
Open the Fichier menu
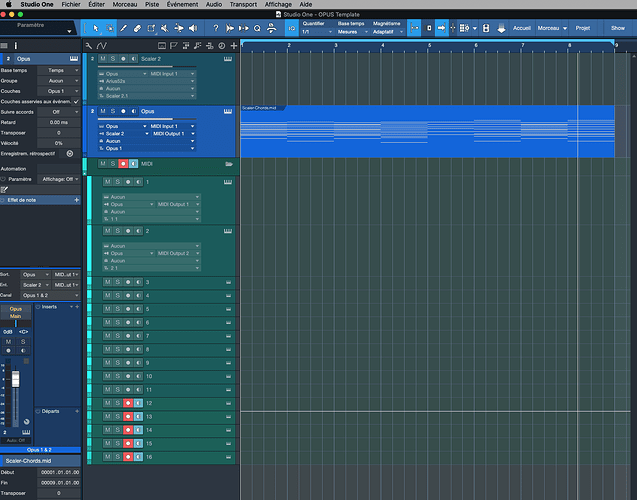tap(71, 4)
